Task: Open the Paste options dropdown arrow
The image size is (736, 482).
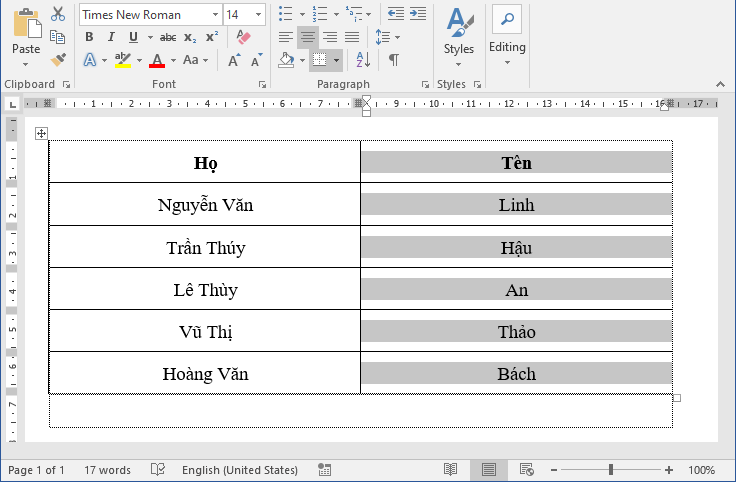Action: [26, 64]
